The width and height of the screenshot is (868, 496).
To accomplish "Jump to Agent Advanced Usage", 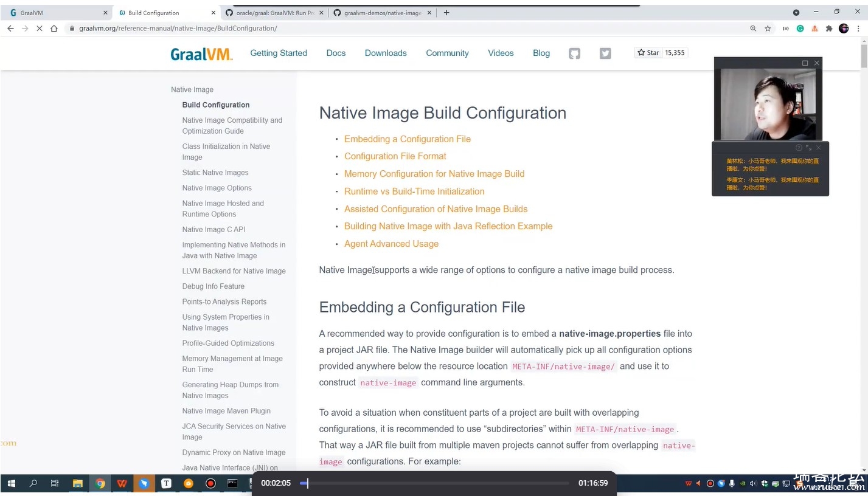I will (391, 244).
